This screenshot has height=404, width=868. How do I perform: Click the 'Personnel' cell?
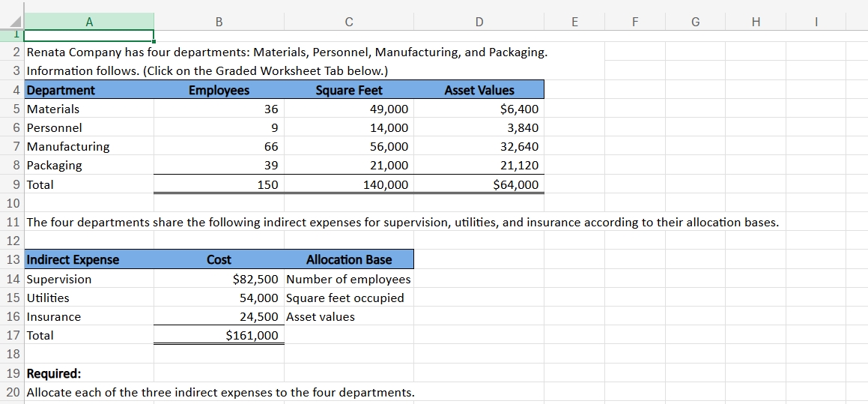(89, 128)
